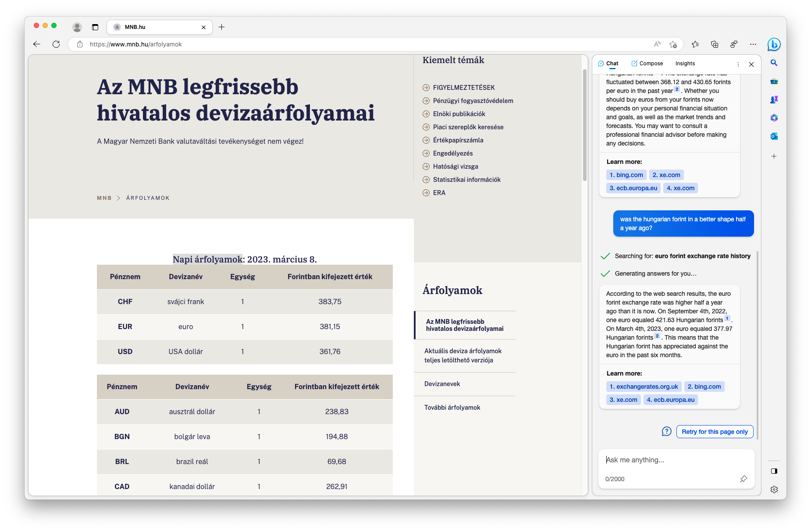Open the browser Settings and more menu

[753, 44]
